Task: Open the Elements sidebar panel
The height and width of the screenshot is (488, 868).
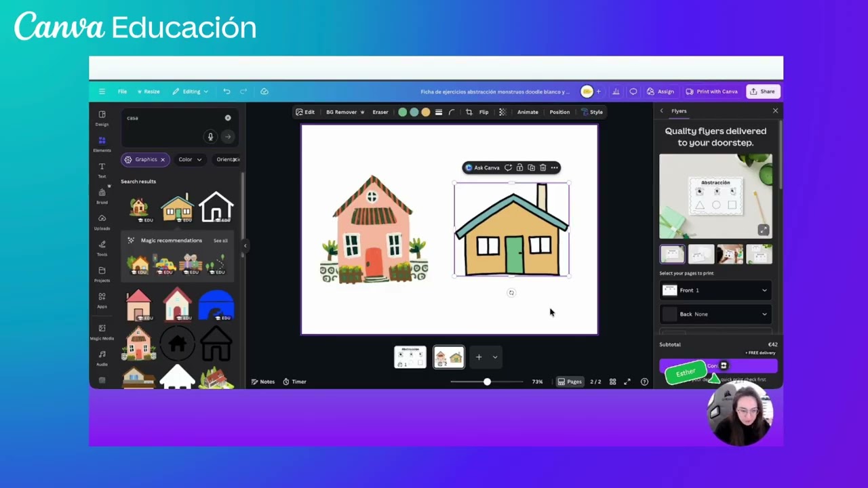Action: pos(102,144)
